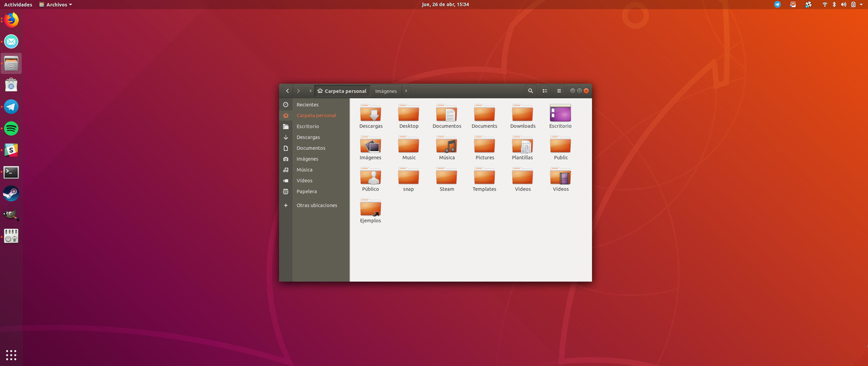This screenshot has width=868, height=366.
Task: Open the Actividades menu
Action: (x=18, y=4)
